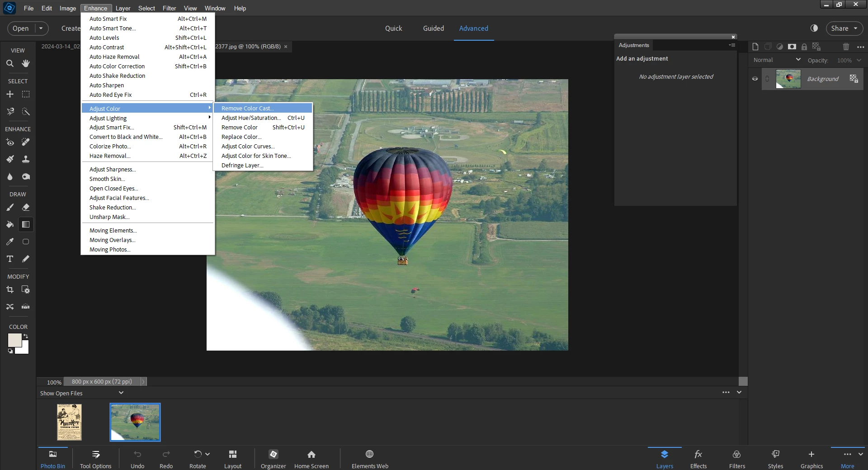Screen dimensions: 868x470
Task: Select the Paint Bucket tool
Action: pyautogui.click(x=9, y=224)
